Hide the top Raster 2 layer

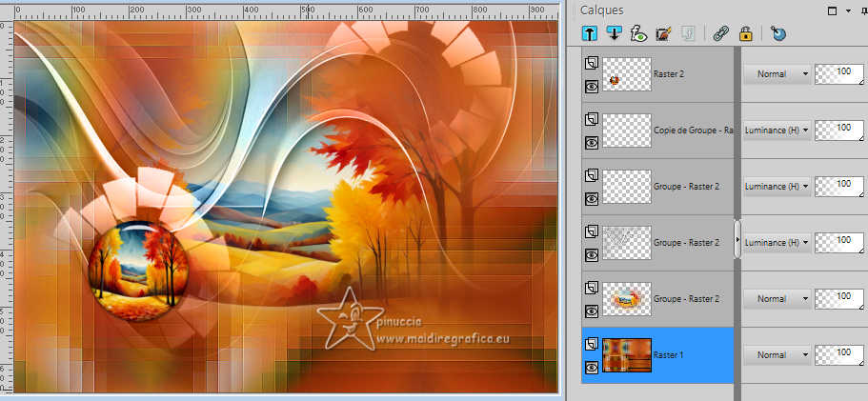592,87
